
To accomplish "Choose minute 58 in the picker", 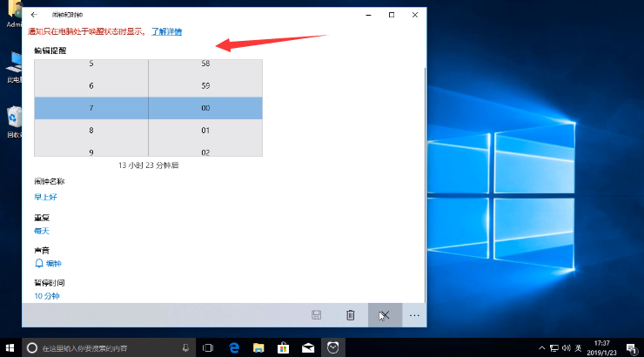I will pyautogui.click(x=205, y=64).
